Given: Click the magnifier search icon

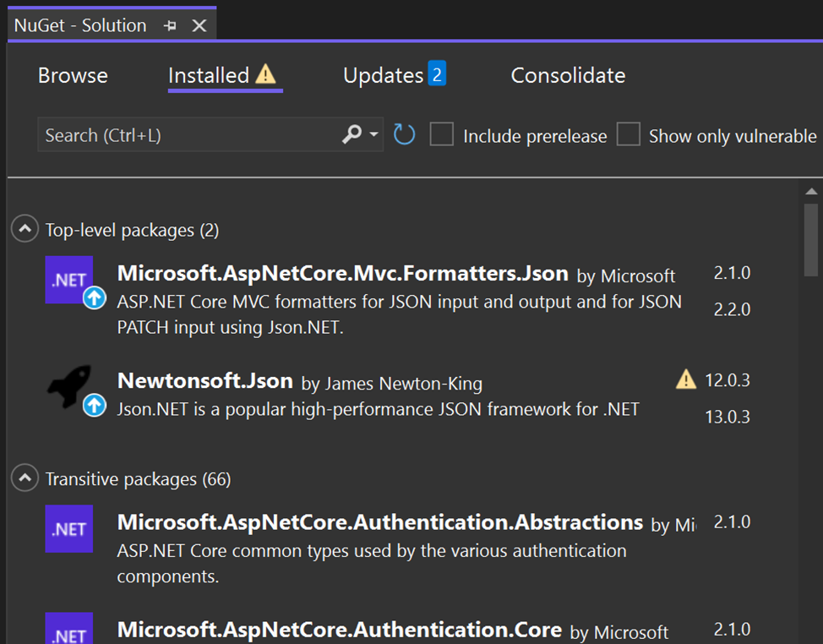Looking at the screenshot, I should (x=352, y=134).
